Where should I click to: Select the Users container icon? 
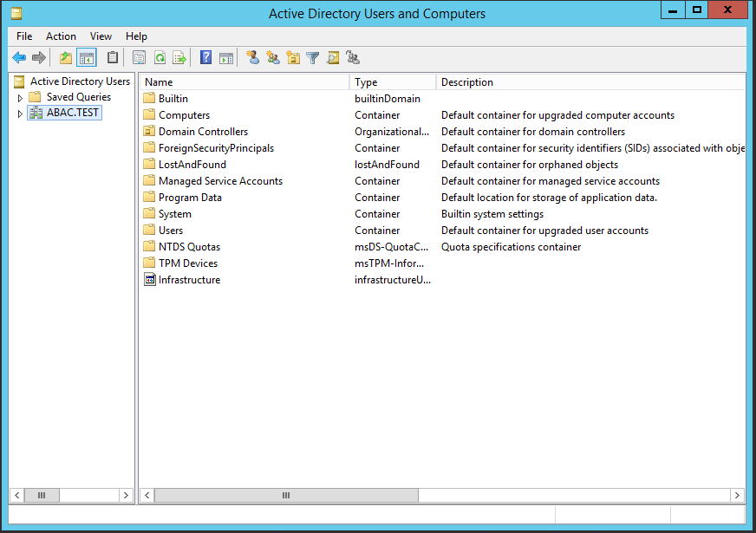149,230
